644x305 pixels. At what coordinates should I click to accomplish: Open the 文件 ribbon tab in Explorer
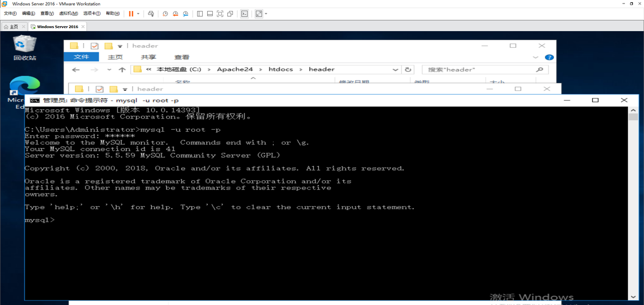click(x=82, y=57)
